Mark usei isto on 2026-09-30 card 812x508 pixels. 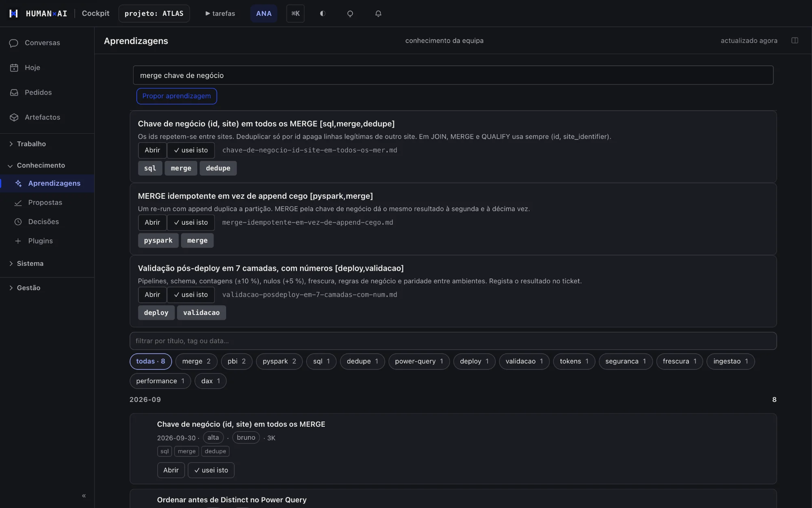pyautogui.click(x=211, y=470)
